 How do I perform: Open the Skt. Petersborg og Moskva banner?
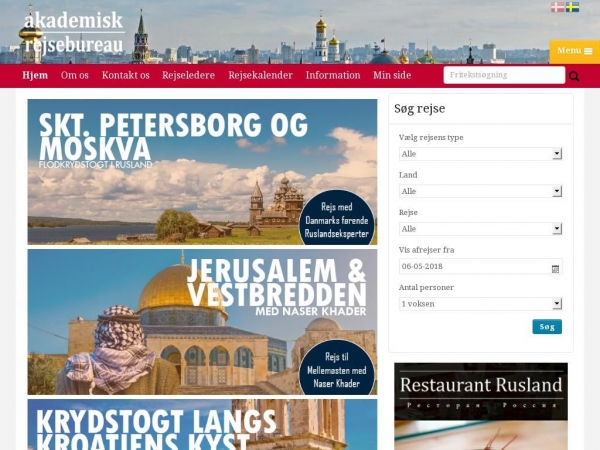(202, 172)
